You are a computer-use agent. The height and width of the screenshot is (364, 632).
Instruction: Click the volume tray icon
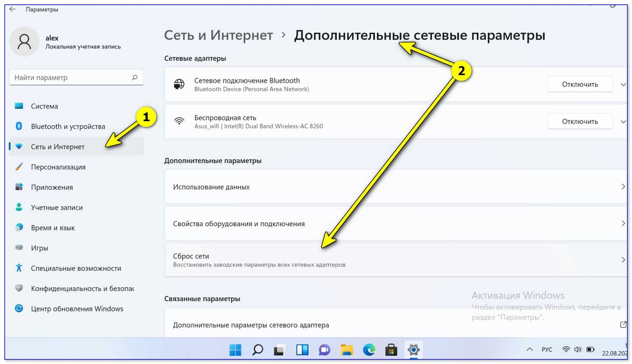(578, 349)
